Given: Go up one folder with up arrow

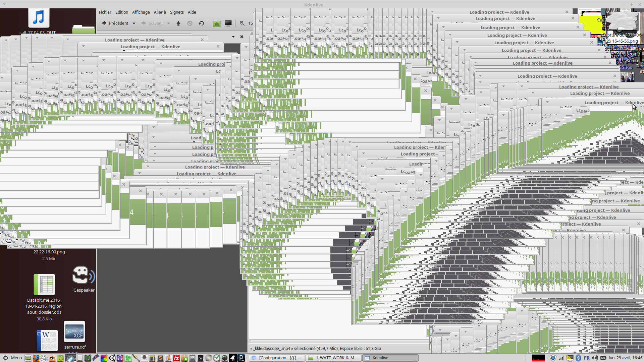Looking at the screenshot, I should point(178,23).
